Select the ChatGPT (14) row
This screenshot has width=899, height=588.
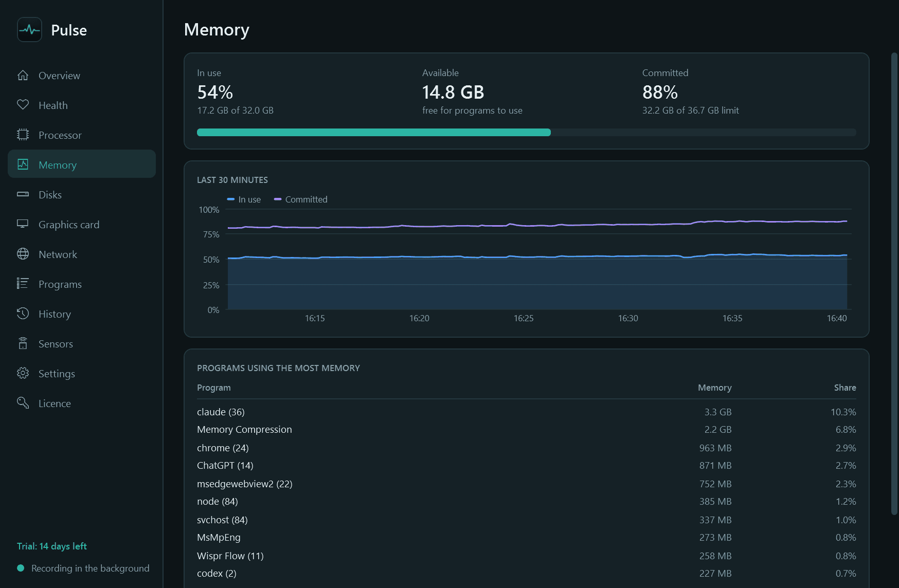click(x=527, y=466)
